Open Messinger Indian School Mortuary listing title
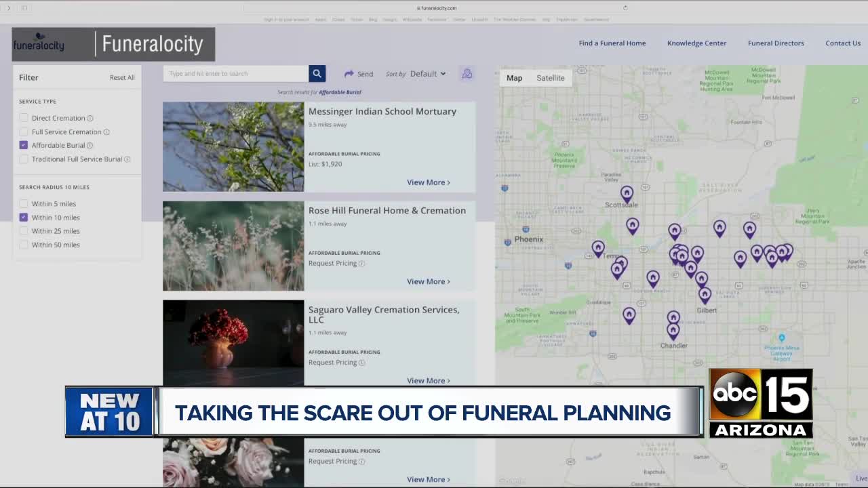 click(382, 112)
